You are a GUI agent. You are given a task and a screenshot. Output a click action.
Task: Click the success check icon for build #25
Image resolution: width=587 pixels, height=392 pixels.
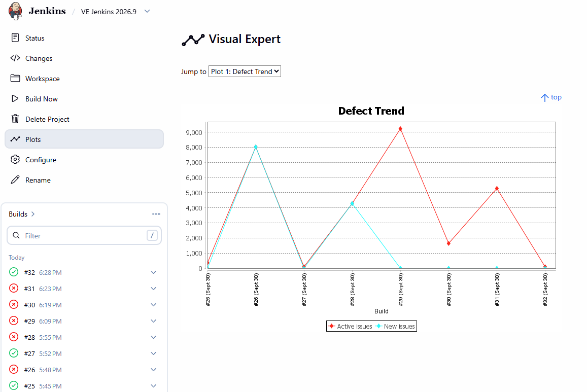click(x=14, y=385)
